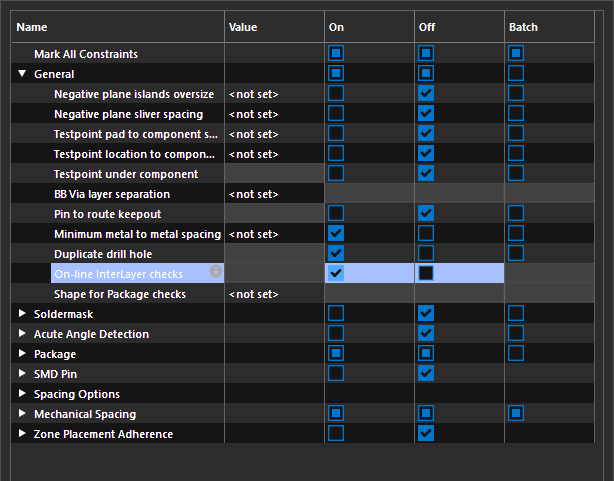The height and width of the screenshot is (481, 614).
Task: Click the Off column header
Action: pyautogui.click(x=460, y=27)
